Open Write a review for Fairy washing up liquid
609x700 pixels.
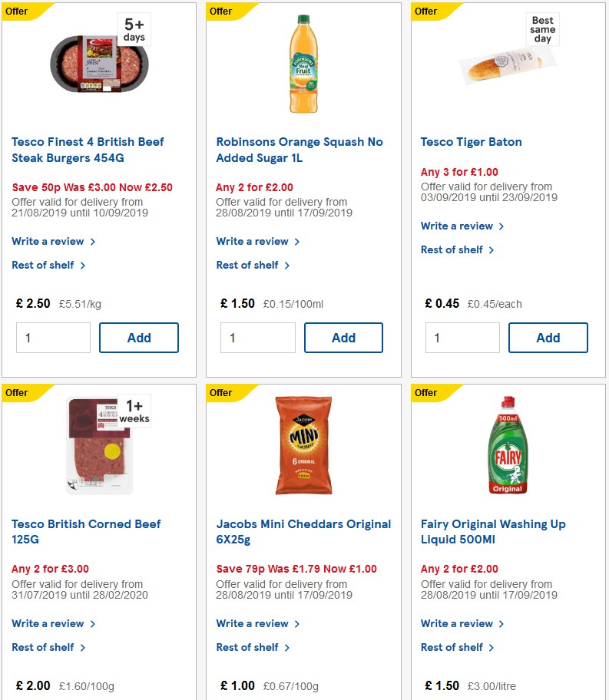tap(457, 623)
